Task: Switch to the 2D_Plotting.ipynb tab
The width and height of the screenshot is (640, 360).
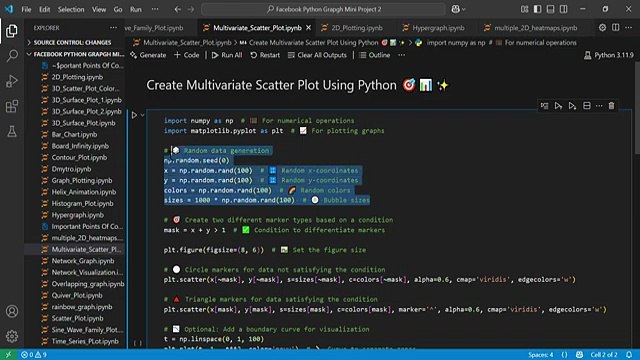Action: pyautogui.click(x=357, y=28)
